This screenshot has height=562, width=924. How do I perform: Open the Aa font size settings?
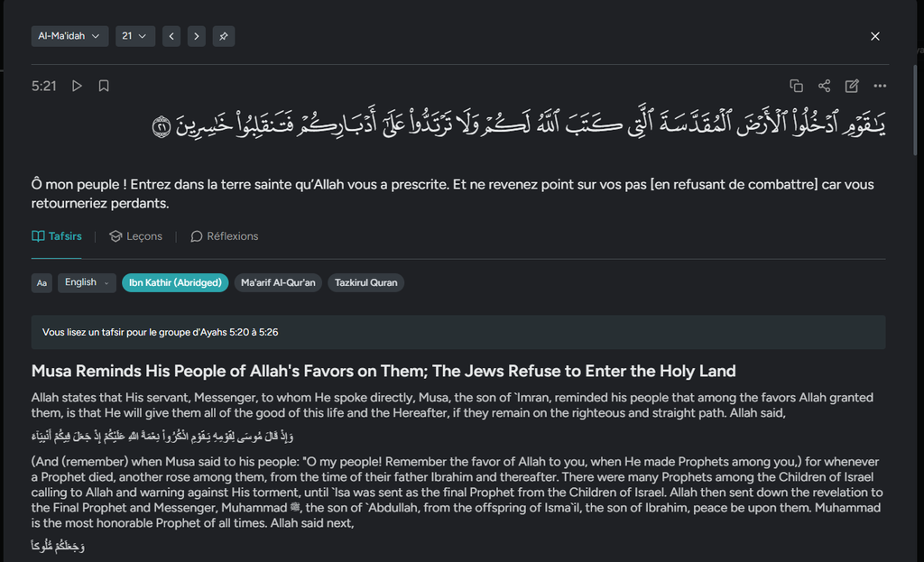(x=42, y=283)
